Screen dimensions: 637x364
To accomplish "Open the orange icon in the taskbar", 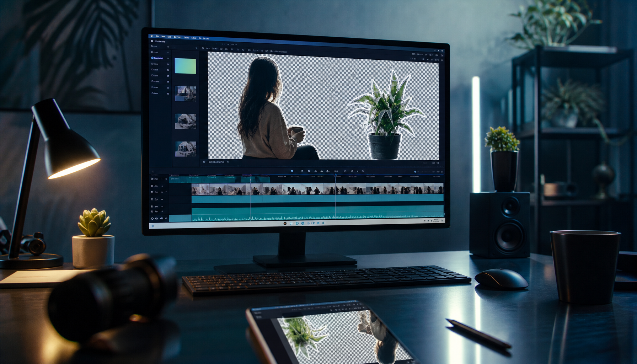I will [285, 224].
